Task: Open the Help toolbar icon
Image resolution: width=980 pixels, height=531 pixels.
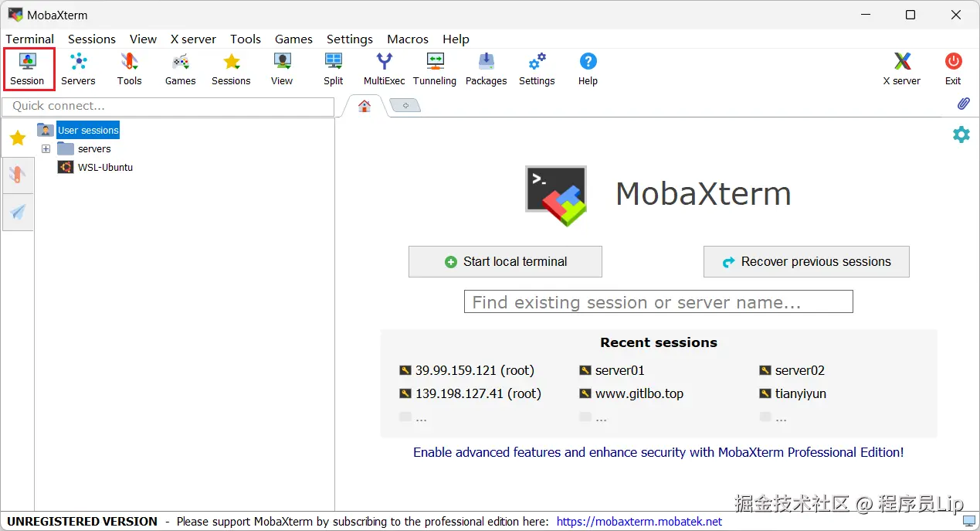Action: (x=588, y=69)
